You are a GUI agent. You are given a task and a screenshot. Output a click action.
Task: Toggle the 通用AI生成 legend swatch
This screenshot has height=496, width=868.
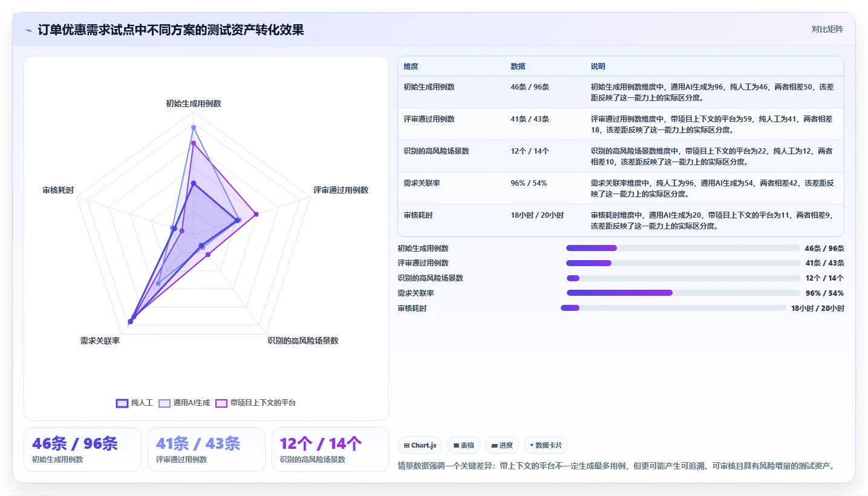pyautogui.click(x=164, y=403)
